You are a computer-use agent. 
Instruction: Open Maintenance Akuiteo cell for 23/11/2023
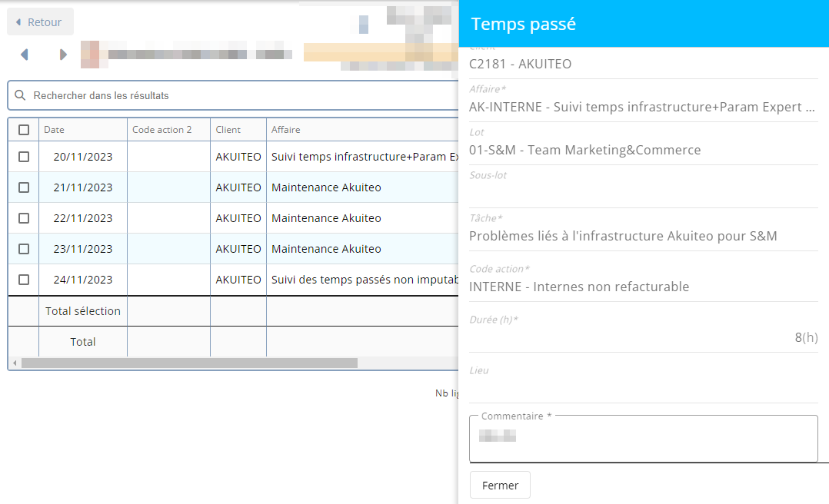[x=363, y=249]
